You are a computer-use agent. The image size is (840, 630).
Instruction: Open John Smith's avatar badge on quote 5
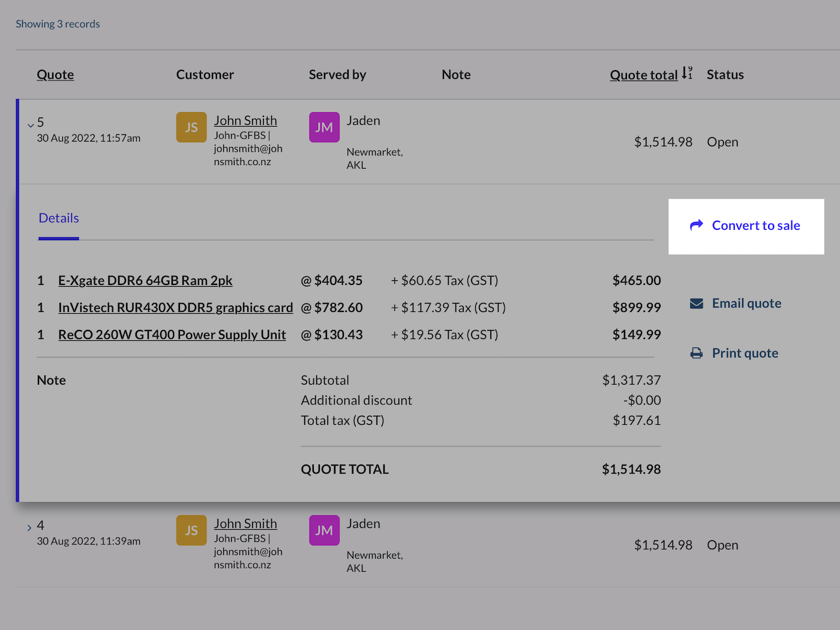[191, 127]
